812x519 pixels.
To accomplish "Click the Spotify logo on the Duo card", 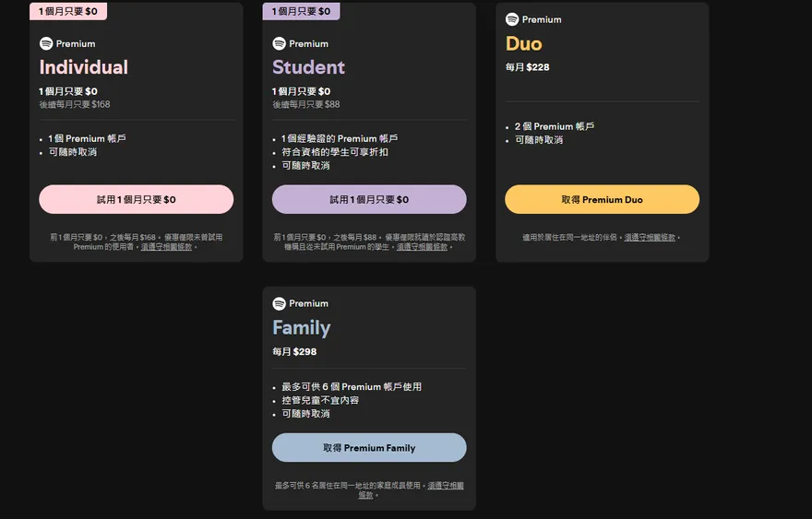I will [512, 19].
